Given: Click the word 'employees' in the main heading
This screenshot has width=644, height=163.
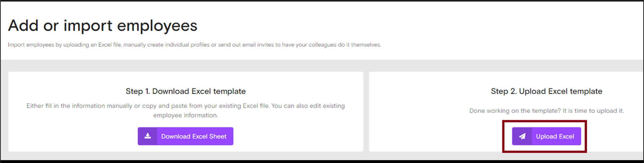Looking at the screenshot, I should [x=157, y=25].
